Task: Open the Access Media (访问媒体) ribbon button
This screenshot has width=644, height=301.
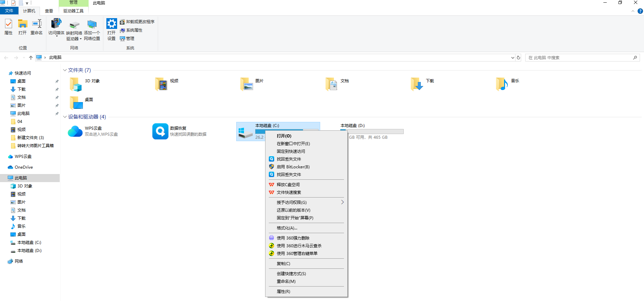Action: 56,24
